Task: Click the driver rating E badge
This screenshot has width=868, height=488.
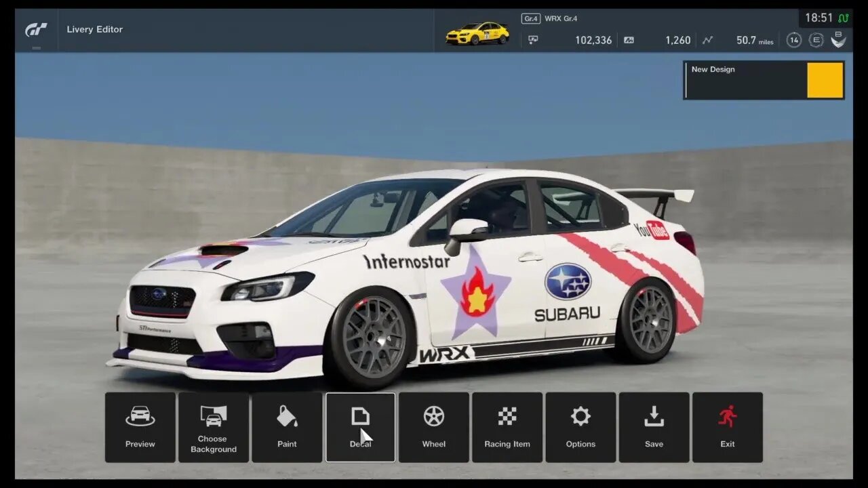Action: point(816,40)
